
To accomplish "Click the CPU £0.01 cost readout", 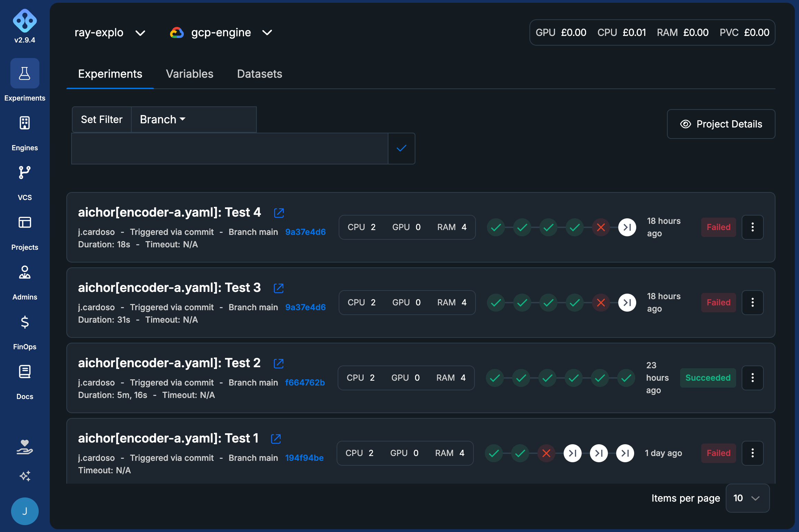I will 621,33.
